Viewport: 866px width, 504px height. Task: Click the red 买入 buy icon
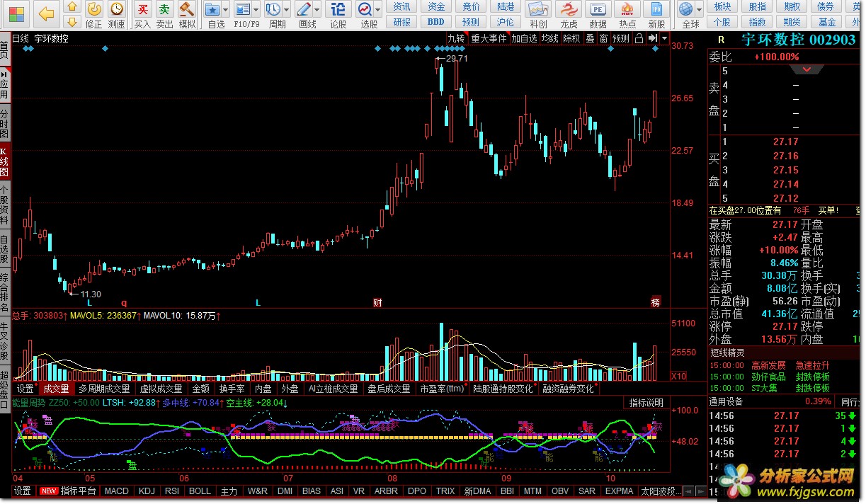point(142,9)
